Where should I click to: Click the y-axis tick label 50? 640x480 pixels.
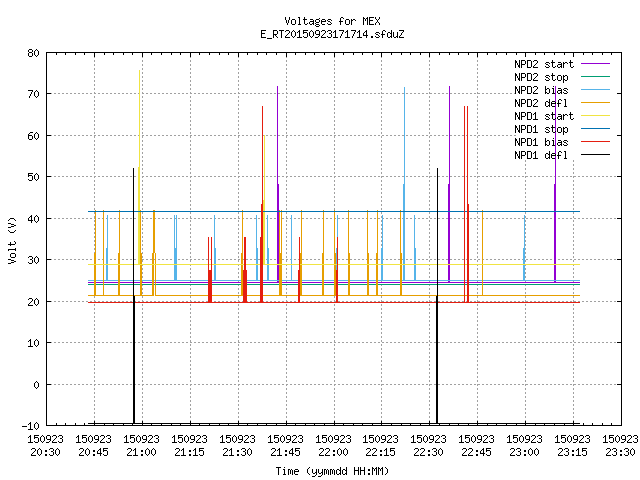(33, 177)
